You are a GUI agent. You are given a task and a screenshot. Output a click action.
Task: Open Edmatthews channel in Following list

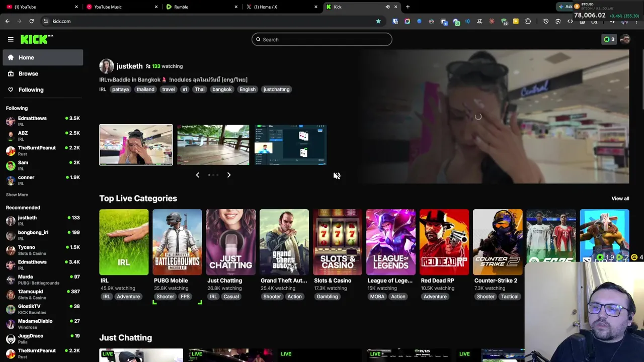point(43,121)
